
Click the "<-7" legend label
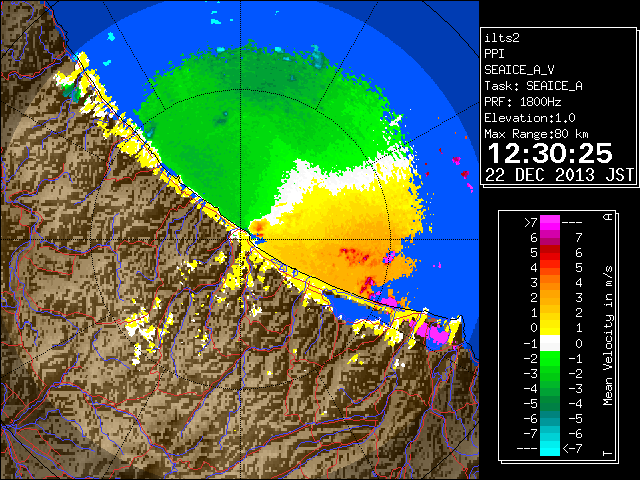572,449
